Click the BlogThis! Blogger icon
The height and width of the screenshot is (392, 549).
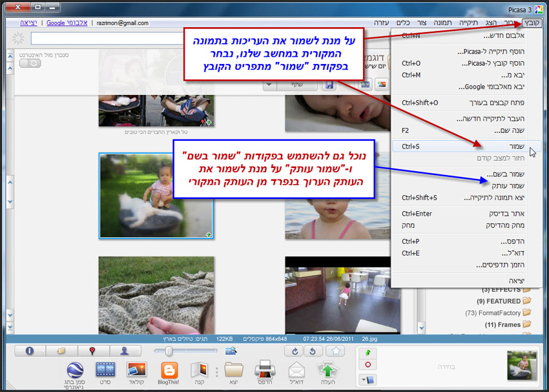(169, 373)
